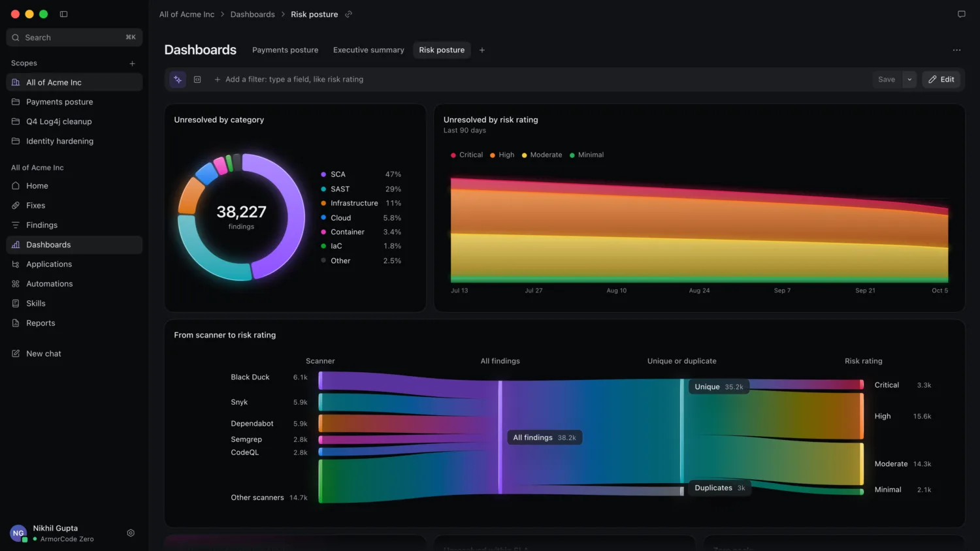Select the Identity hardening scope
Image resolution: width=980 pixels, height=551 pixels.
[x=74, y=141]
